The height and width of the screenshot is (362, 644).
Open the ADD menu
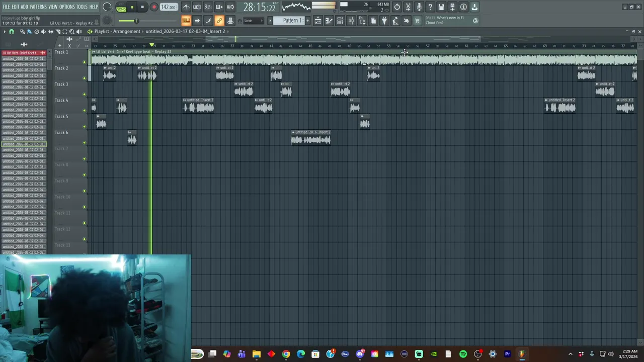[24, 7]
